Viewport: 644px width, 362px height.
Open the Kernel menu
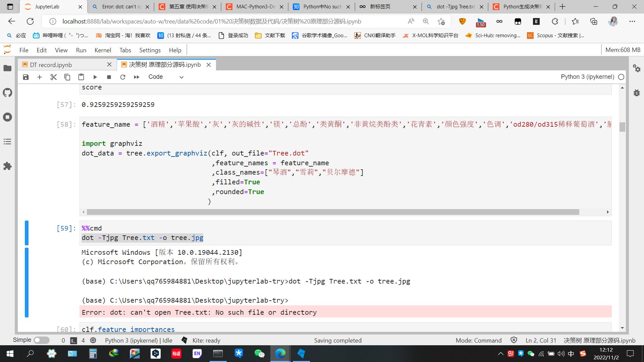click(103, 50)
